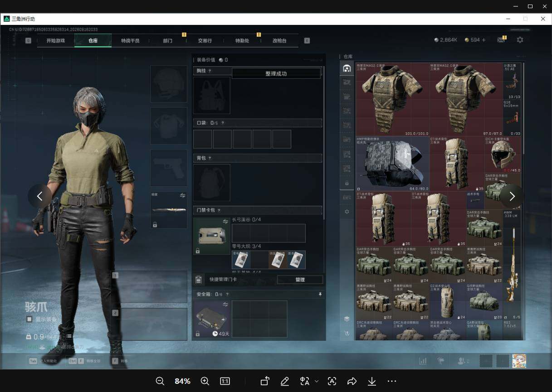Click the first empty pocket slot
Image resolution: width=552 pixels, height=392 pixels.
coord(203,139)
